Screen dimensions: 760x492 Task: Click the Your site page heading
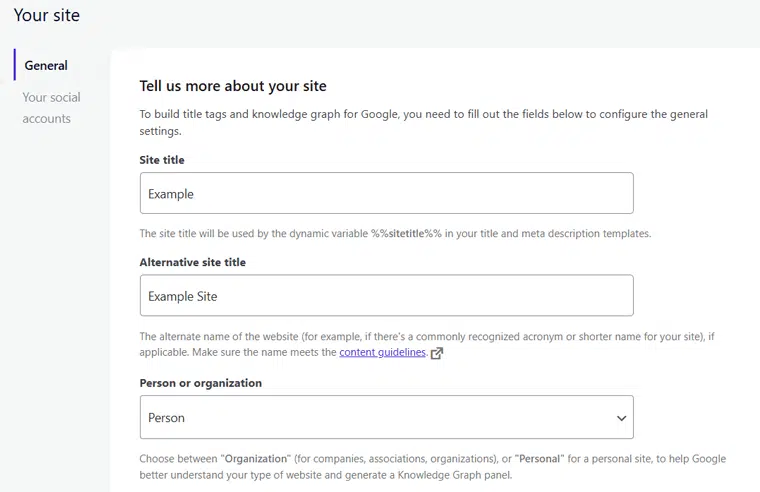pyautogui.click(x=47, y=15)
